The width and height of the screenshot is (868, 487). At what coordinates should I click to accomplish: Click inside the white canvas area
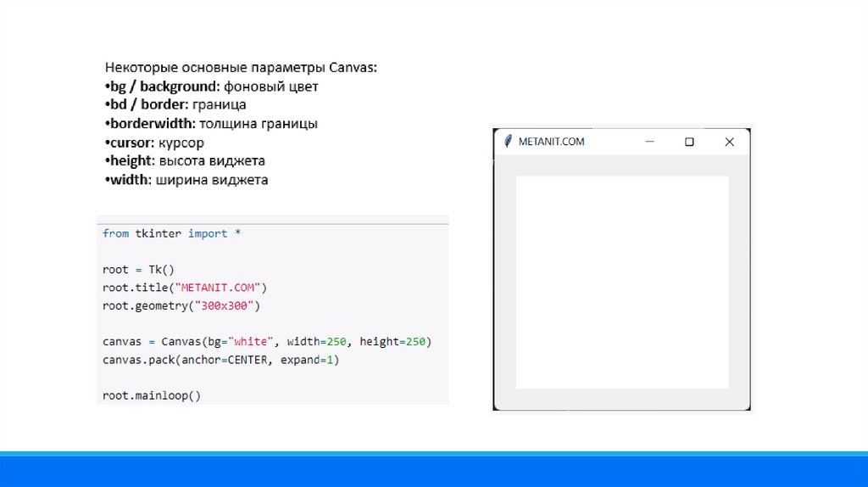pos(622,282)
